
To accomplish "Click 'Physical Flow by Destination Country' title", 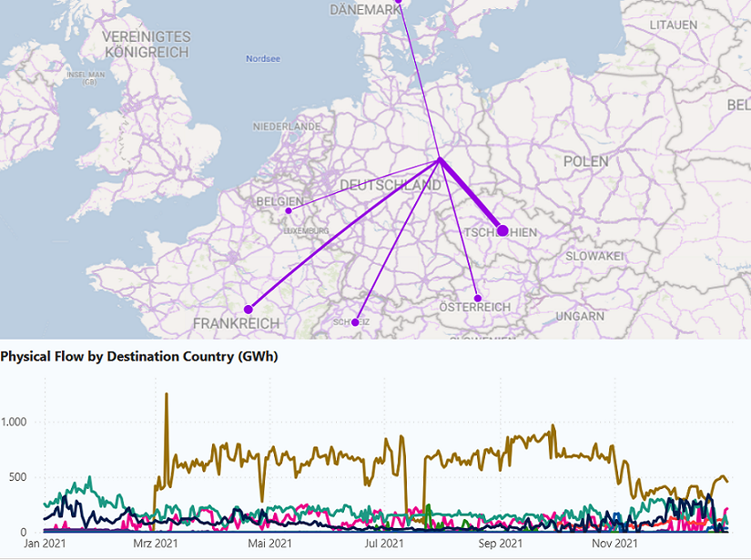I will [x=138, y=356].
